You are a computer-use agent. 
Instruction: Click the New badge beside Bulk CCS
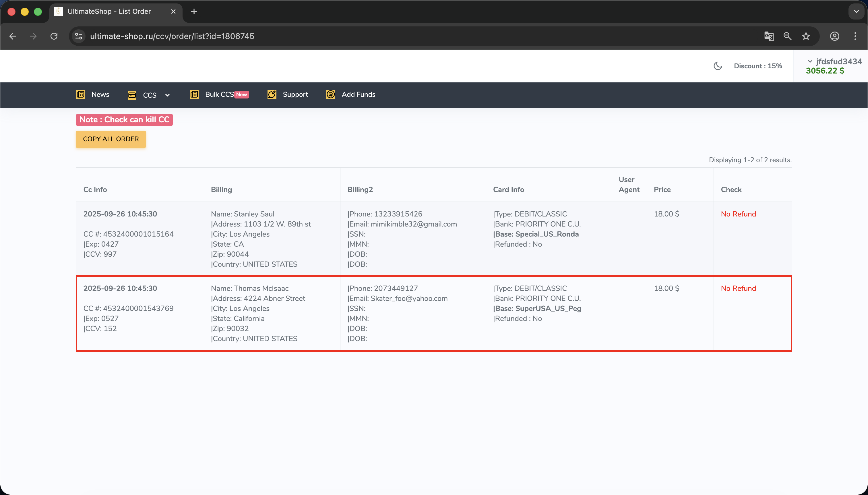[242, 94]
